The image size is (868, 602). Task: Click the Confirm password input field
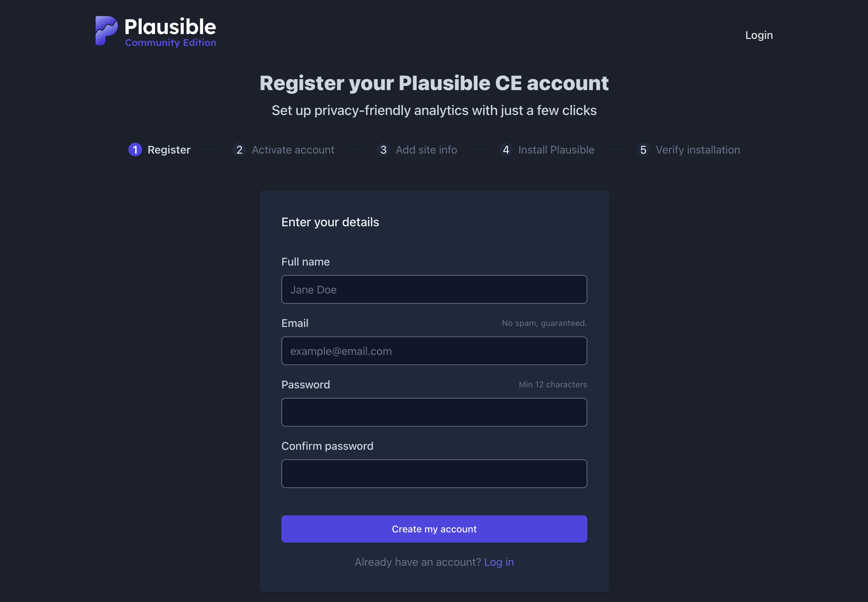click(434, 473)
